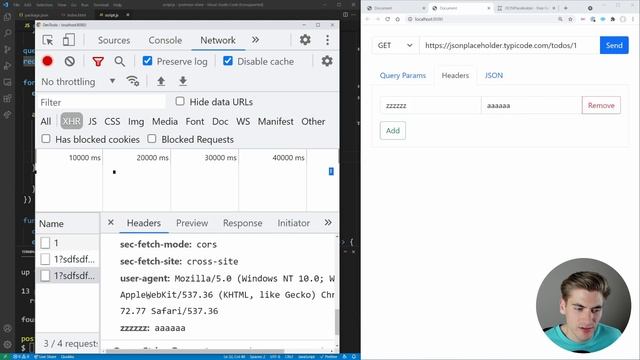This screenshot has width=640, height=360.
Task: Send the GET request
Action: (x=614, y=45)
